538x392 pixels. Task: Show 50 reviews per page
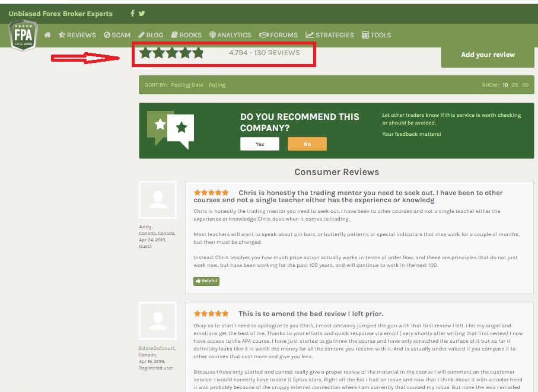pyautogui.click(x=526, y=85)
